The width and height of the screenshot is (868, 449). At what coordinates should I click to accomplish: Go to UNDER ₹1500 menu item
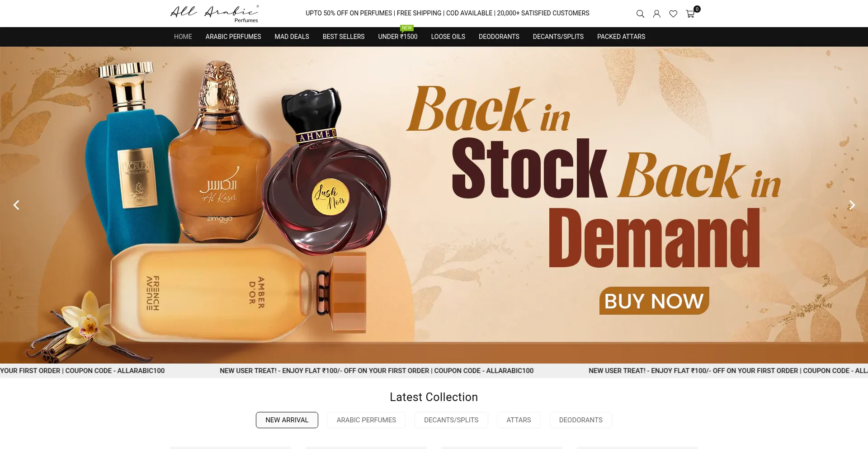[398, 37]
